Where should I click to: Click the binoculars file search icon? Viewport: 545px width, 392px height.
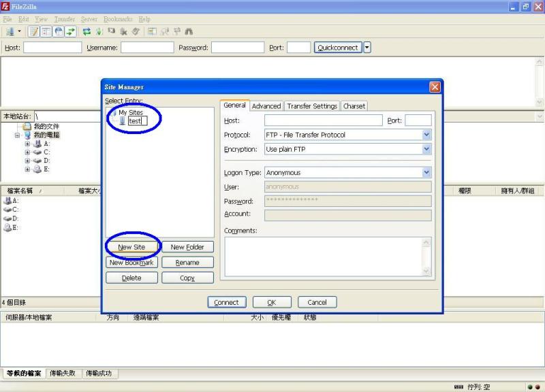(x=189, y=31)
